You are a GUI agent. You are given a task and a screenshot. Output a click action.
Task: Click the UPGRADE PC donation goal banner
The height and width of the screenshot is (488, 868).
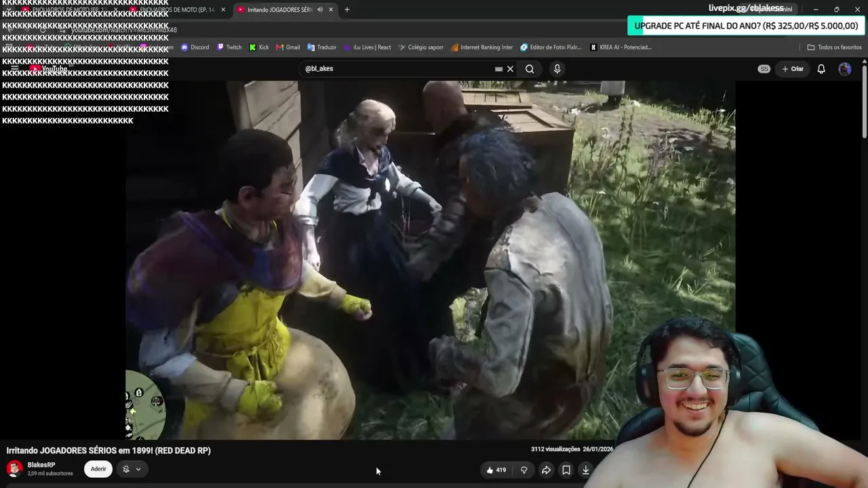pos(746,26)
